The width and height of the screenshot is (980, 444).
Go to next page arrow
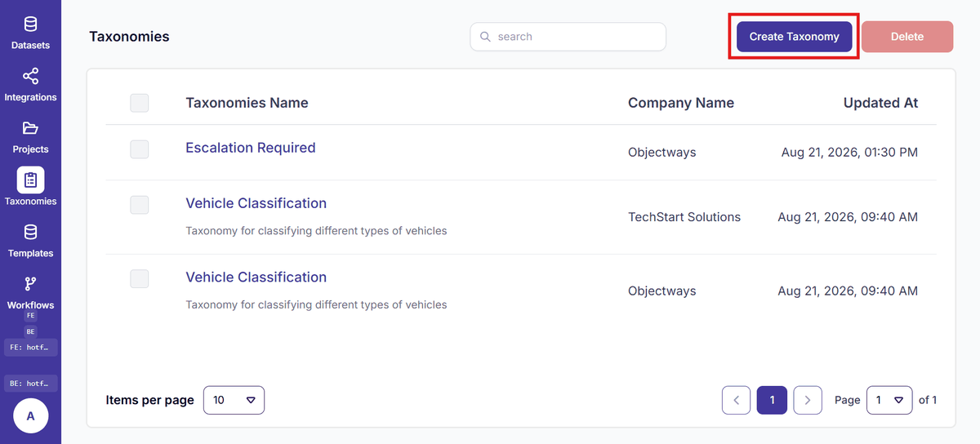808,400
